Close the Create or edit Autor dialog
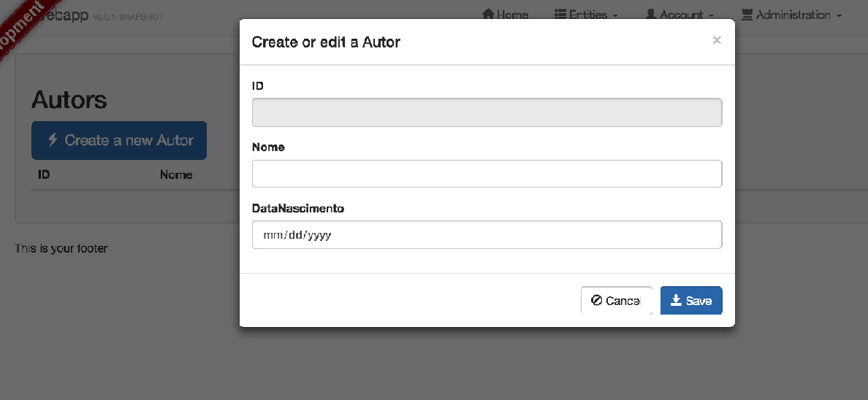The image size is (868, 400). click(716, 40)
